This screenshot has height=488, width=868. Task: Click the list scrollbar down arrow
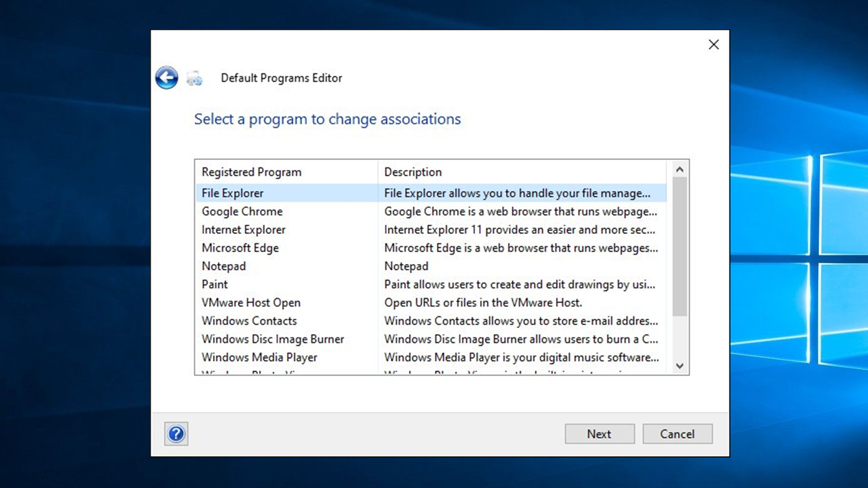(679, 366)
